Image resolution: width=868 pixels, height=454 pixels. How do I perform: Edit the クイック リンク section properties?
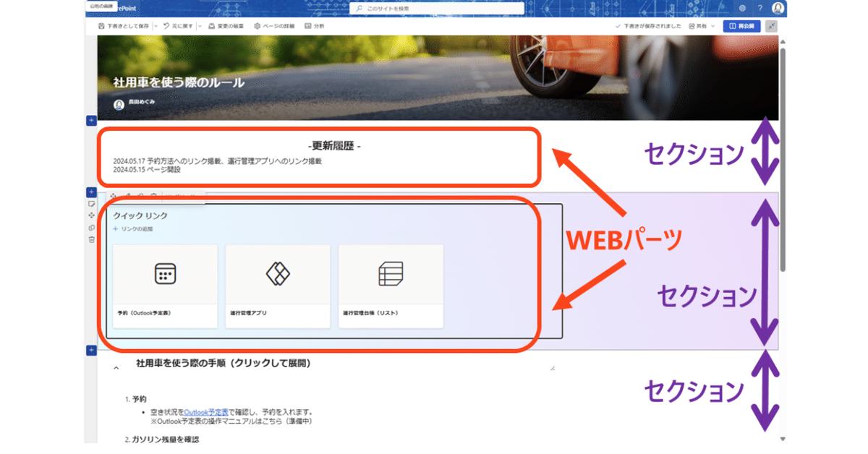pyautogui.click(x=91, y=204)
